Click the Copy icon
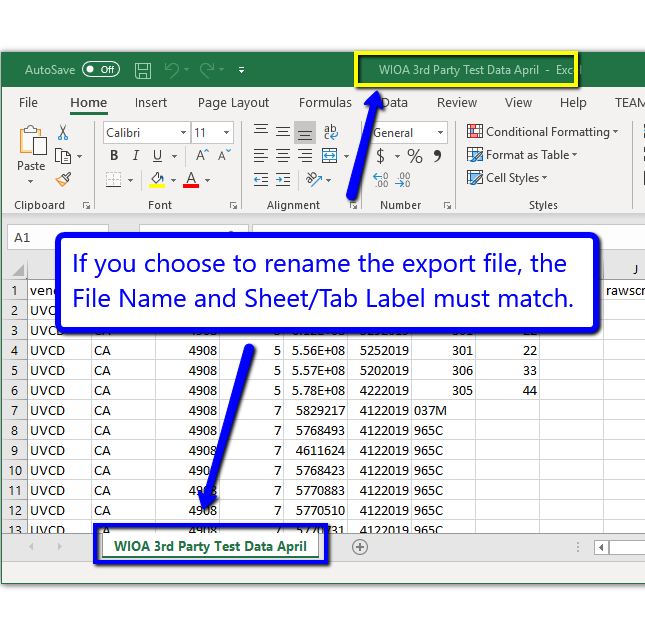This screenshot has height=638, width=645. point(63,156)
